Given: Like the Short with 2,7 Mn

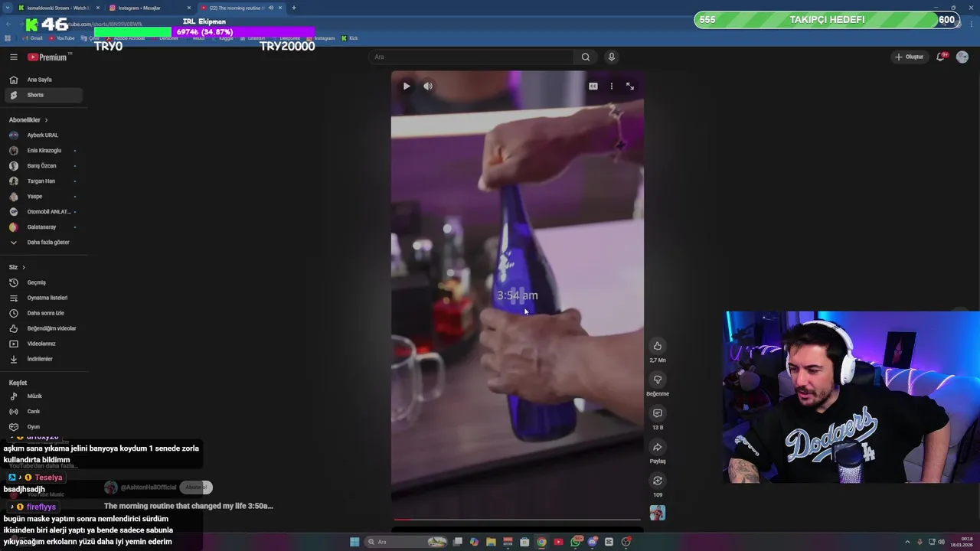Looking at the screenshot, I should (657, 346).
